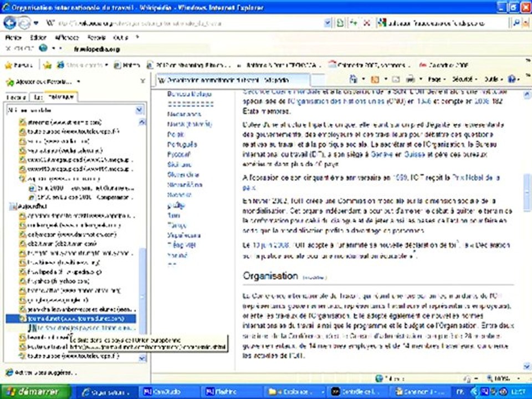
Task: Open the dailymotion history folder
Action: tap(68, 234)
